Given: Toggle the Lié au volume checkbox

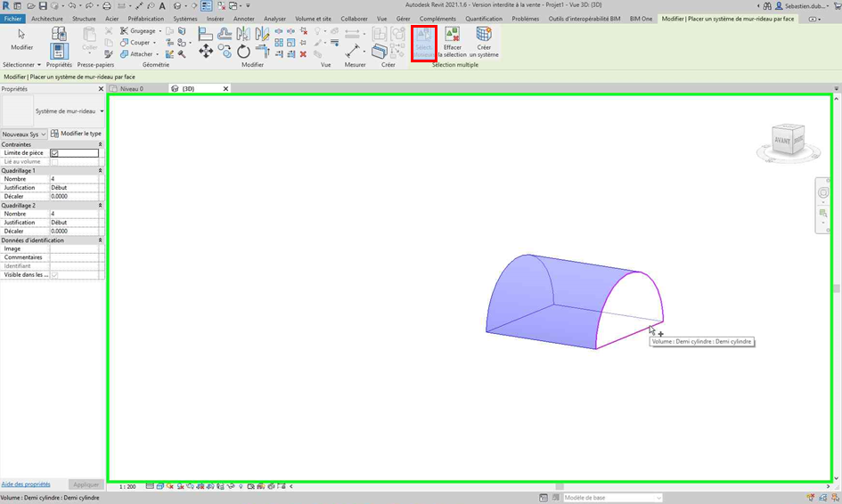Looking at the screenshot, I should pyautogui.click(x=54, y=162).
